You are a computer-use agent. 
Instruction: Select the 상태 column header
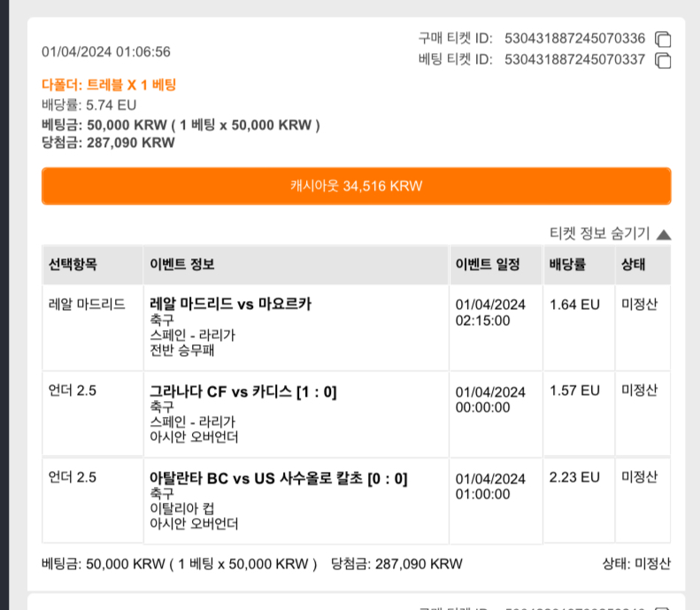642,265
